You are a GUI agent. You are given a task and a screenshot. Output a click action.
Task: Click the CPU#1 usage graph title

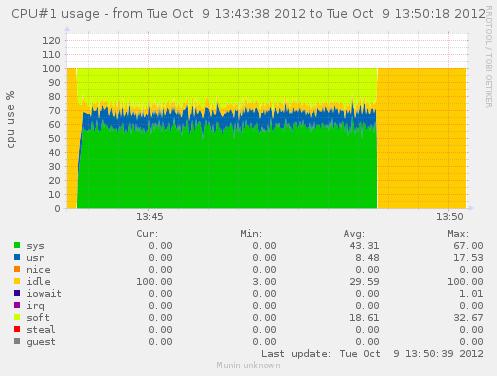tap(248, 14)
